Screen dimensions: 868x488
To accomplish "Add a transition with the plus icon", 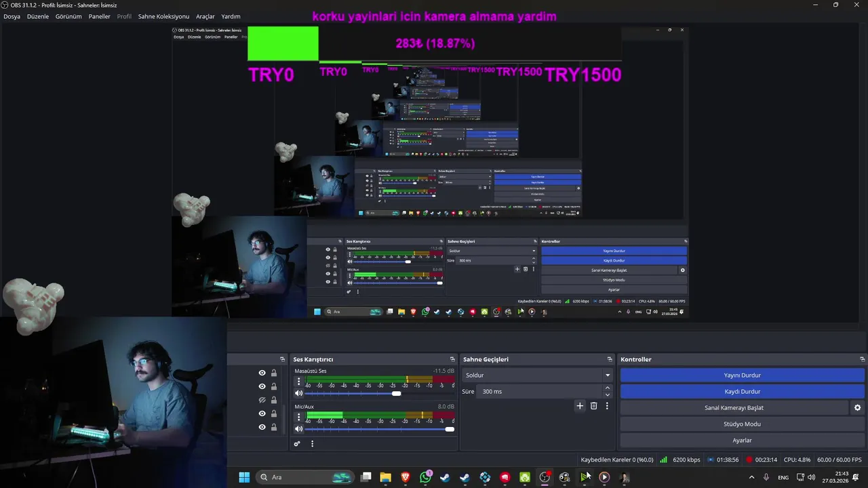I will point(580,406).
